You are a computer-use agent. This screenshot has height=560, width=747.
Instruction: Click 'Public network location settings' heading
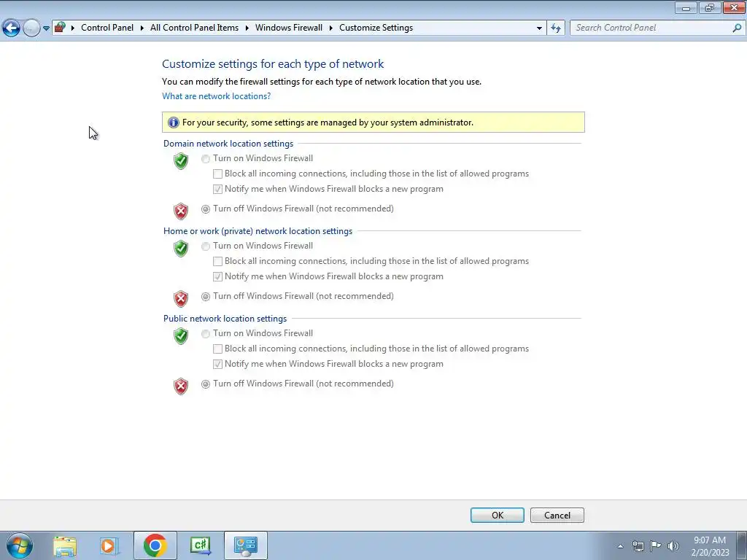click(225, 319)
